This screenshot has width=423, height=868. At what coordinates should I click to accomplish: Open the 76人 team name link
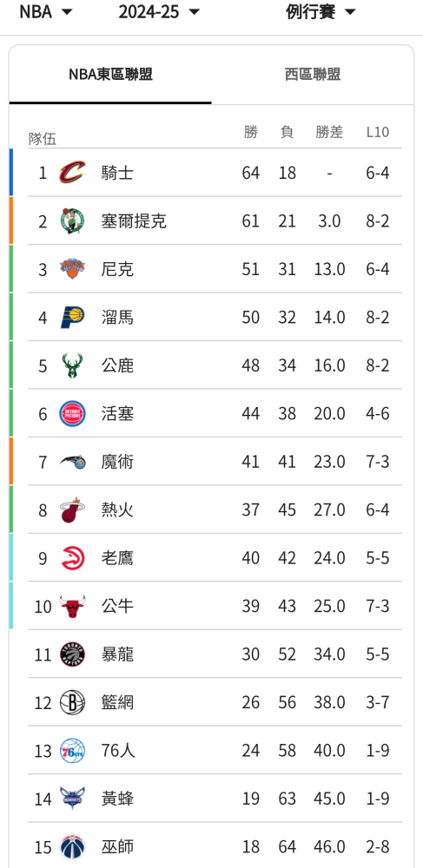118,751
